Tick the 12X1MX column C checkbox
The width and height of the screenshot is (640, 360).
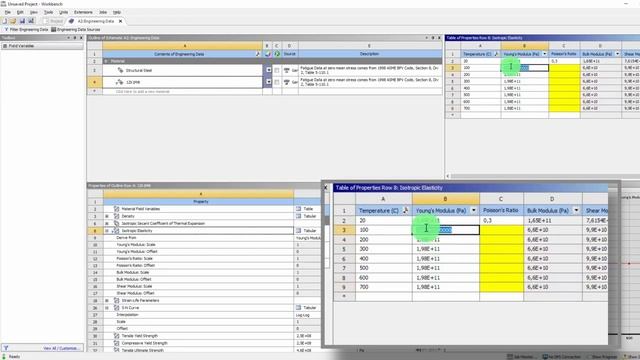tap(277, 82)
